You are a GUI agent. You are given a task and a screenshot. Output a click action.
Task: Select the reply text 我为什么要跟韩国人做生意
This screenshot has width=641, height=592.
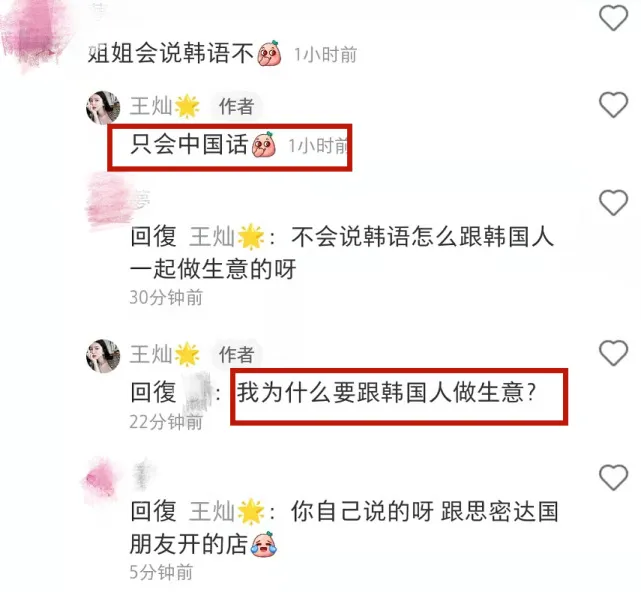click(386, 392)
